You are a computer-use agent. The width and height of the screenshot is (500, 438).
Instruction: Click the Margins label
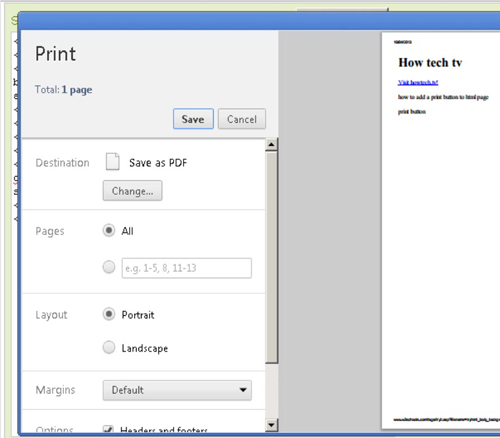point(55,390)
